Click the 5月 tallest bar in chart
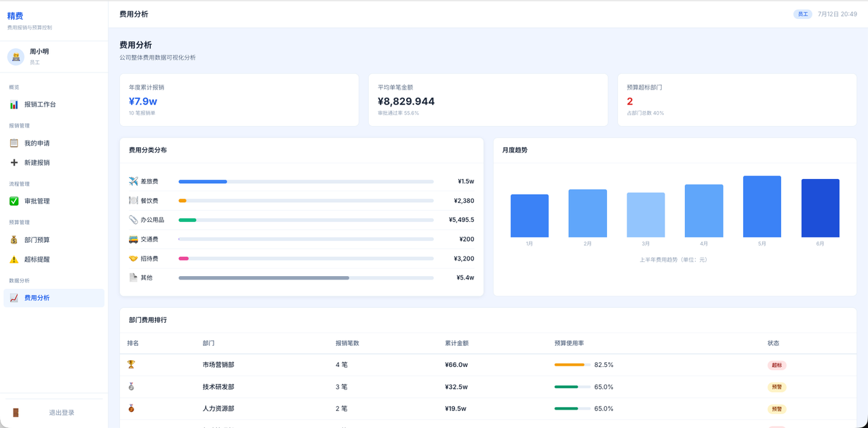 click(762, 207)
